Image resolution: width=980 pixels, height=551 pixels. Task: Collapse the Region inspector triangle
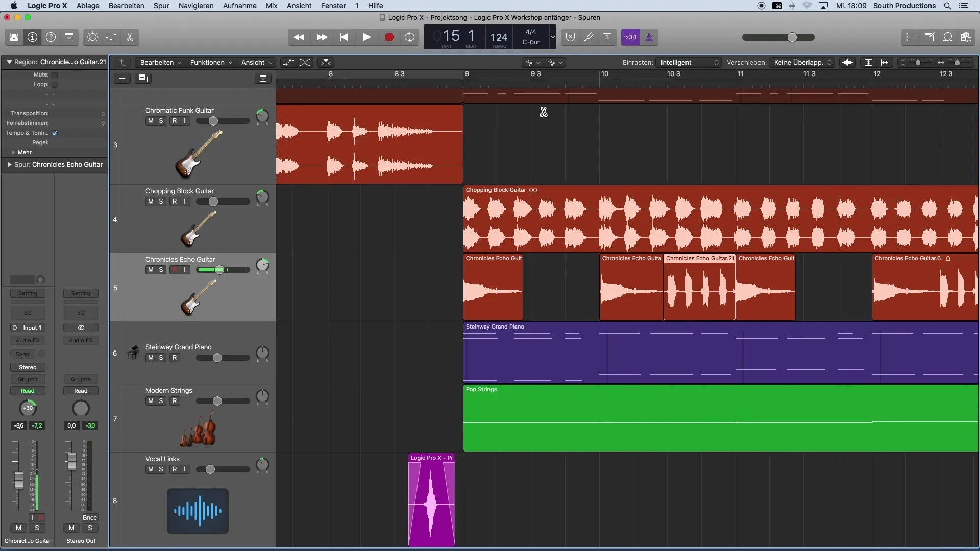click(x=9, y=62)
